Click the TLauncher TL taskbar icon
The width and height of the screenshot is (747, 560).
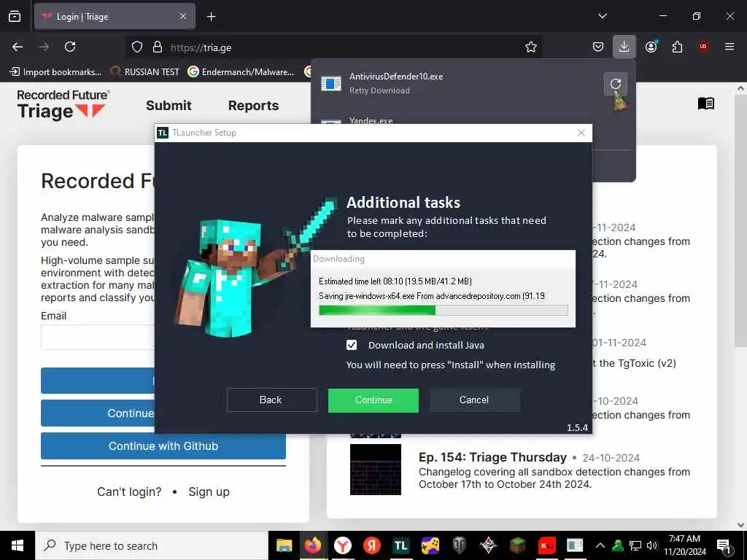(x=401, y=545)
